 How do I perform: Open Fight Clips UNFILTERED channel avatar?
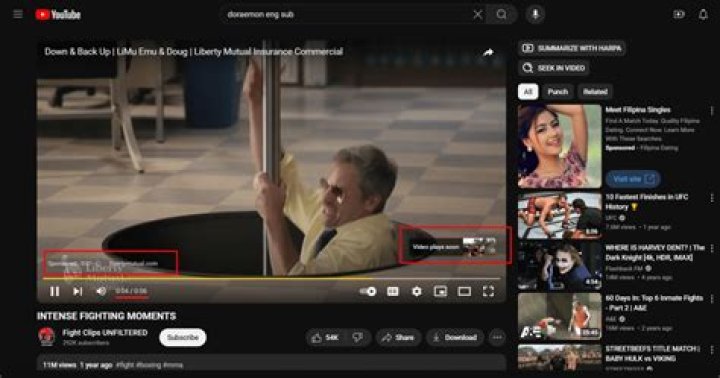(46, 337)
